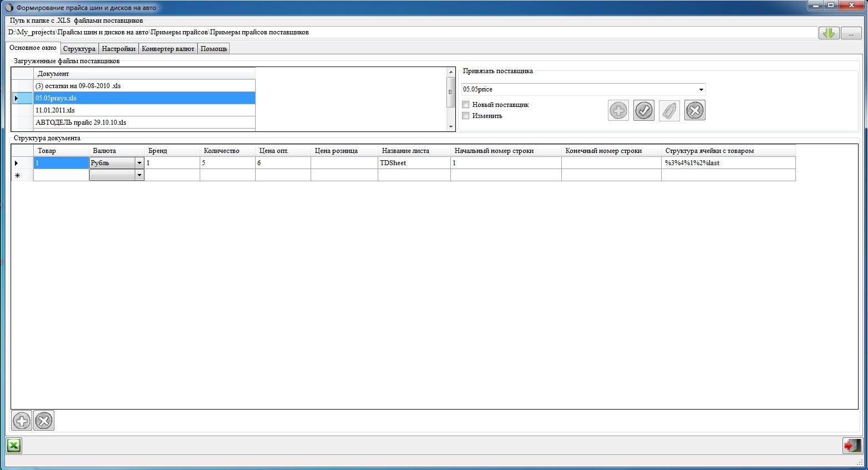Image resolution: width=868 pixels, height=470 pixels.
Task: Maximize the application window
Action: tap(831, 6)
